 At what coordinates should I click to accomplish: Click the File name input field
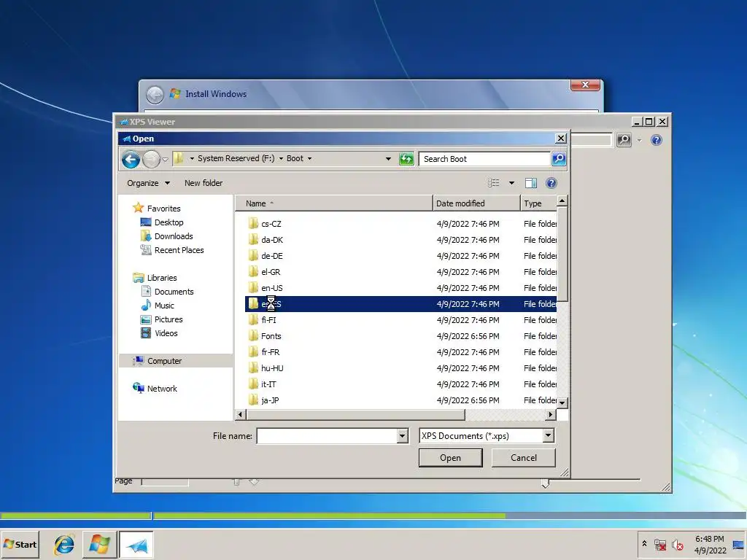[x=327, y=436]
